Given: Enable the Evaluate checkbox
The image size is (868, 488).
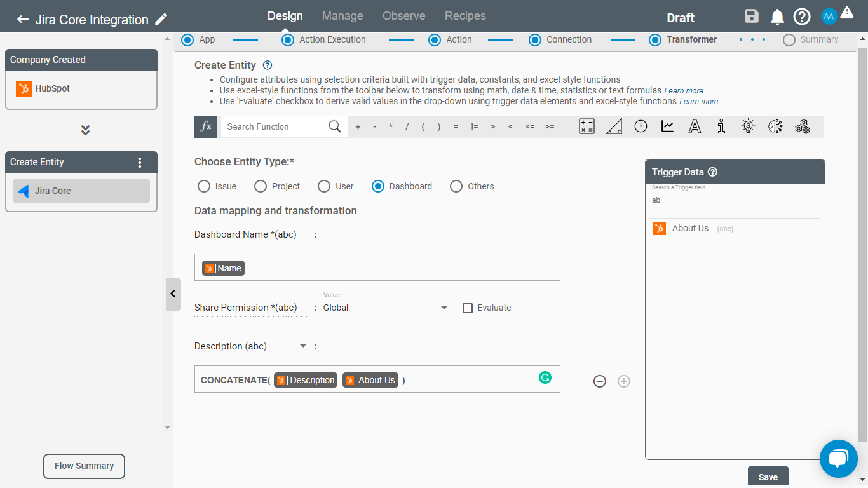Looking at the screenshot, I should point(468,308).
